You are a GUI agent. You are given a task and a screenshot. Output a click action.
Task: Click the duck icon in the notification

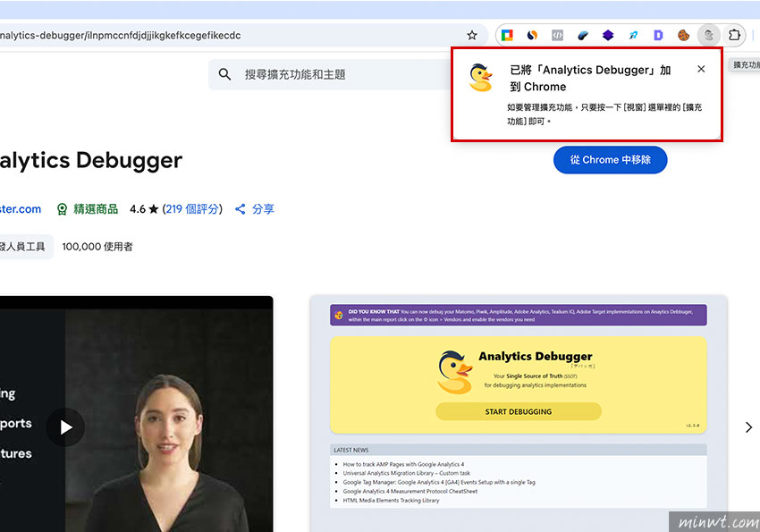480,78
